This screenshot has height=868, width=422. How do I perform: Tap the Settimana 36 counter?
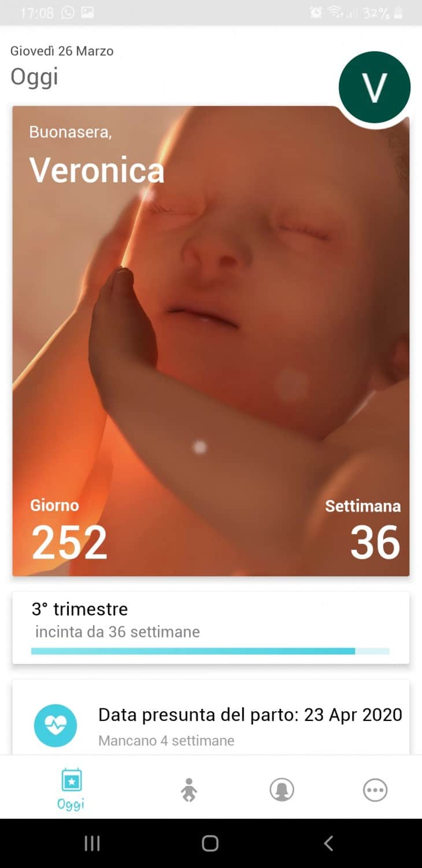pos(363,531)
